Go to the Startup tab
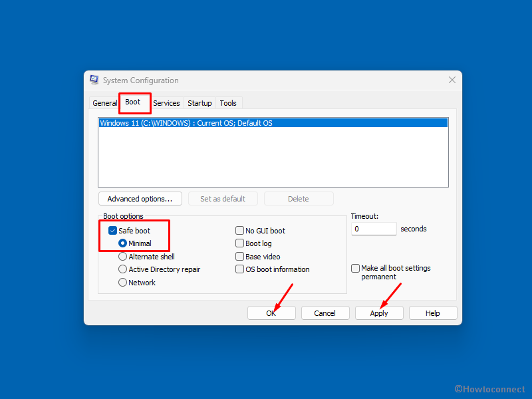Image resolution: width=532 pixels, height=399 pixels. coord(199,103)
